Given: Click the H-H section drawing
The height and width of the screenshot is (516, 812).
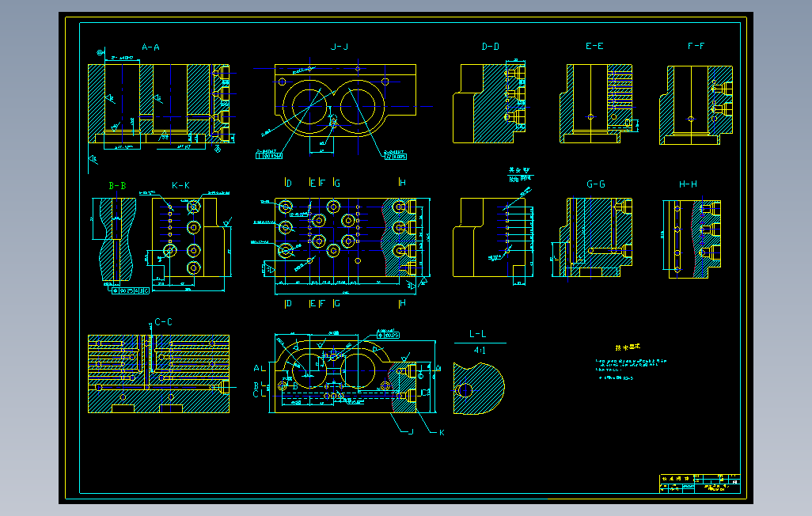Looking at the screenshot, I should [692, 239].
